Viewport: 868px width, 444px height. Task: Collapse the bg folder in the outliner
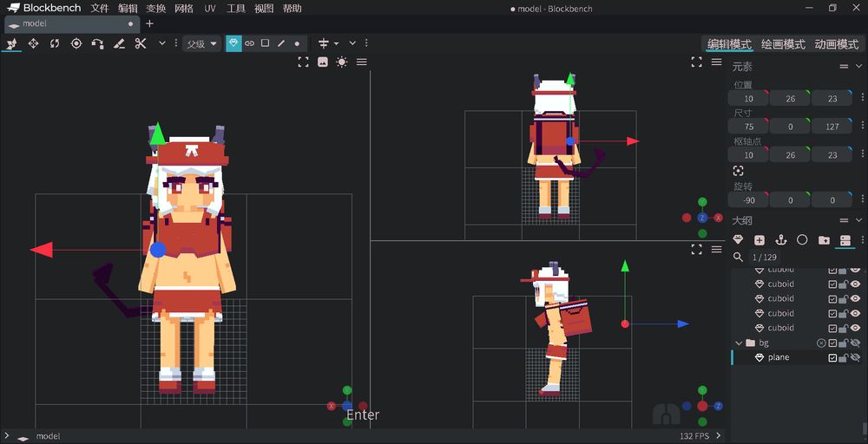coord(738,343)
